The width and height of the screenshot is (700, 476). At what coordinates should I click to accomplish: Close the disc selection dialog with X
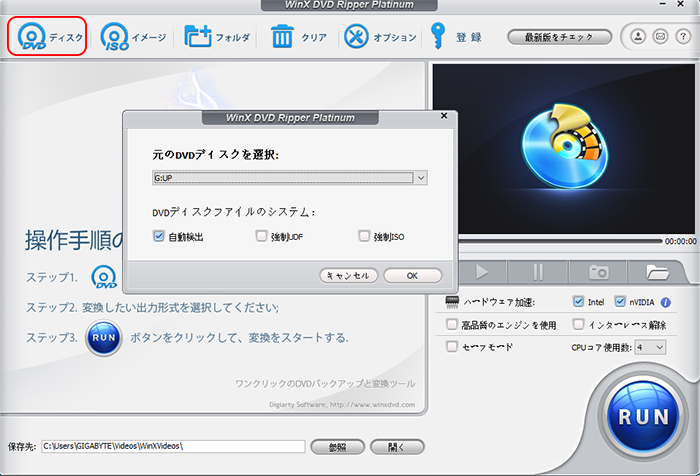tap(444, 116)
